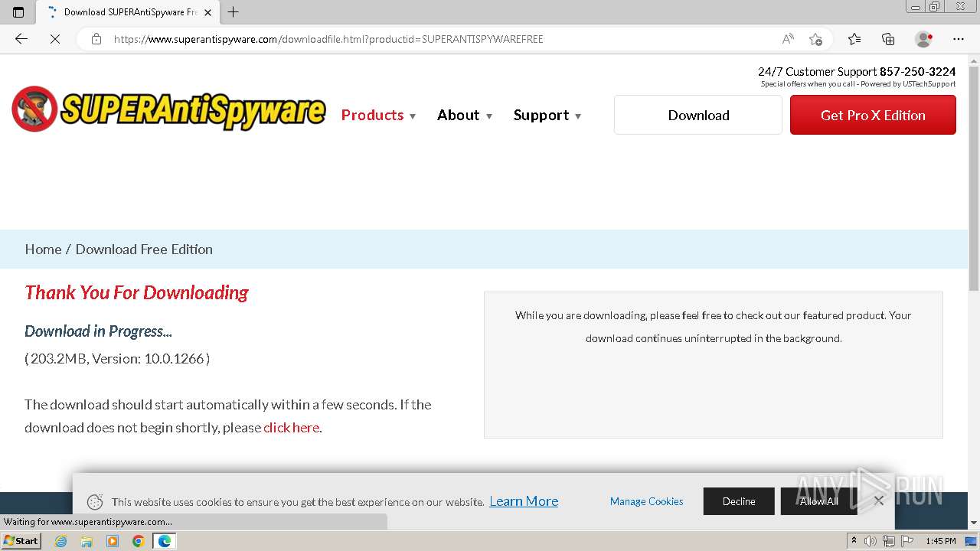This screenshot has width=980, height=551.
Task: Open Edge Settings and more menu
Action: 959,39
